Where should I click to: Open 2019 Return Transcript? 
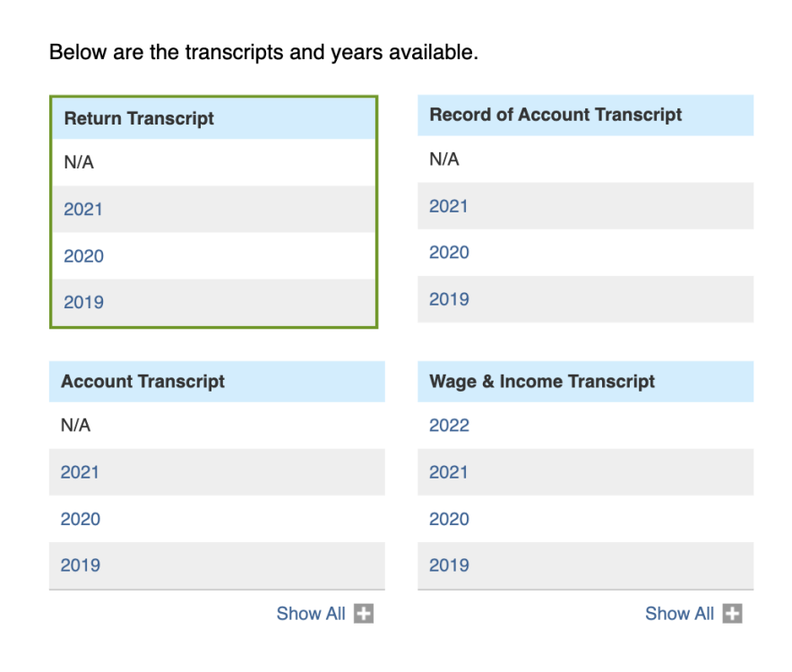83,302
